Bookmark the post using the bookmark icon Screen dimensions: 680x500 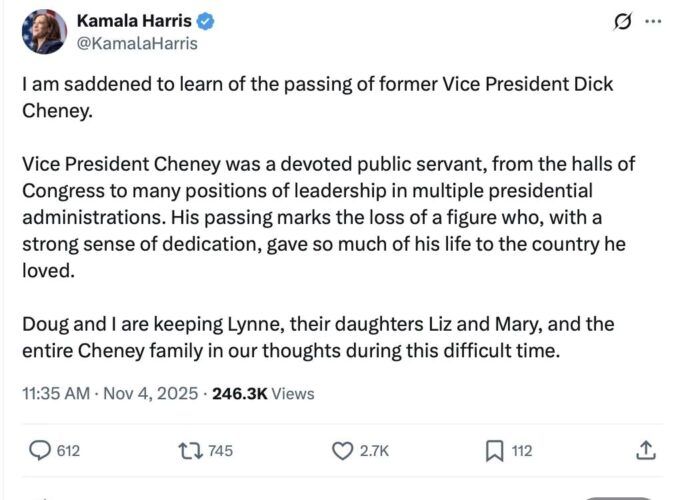[494, 452]
